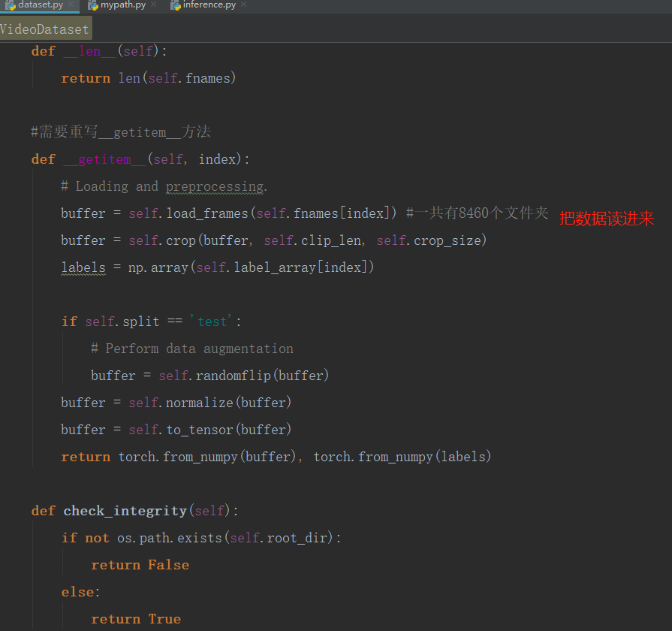Viewport: 672px width, 631px height.
Task: Click 'load_frames' in the buffer assignment
Action: click(x=207, y=213)
